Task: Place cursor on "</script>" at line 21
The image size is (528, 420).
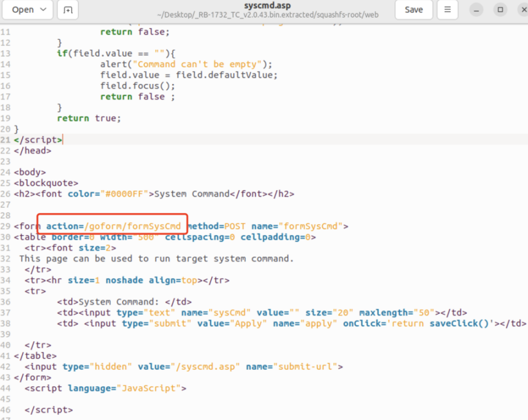Action: coord(38,140)
